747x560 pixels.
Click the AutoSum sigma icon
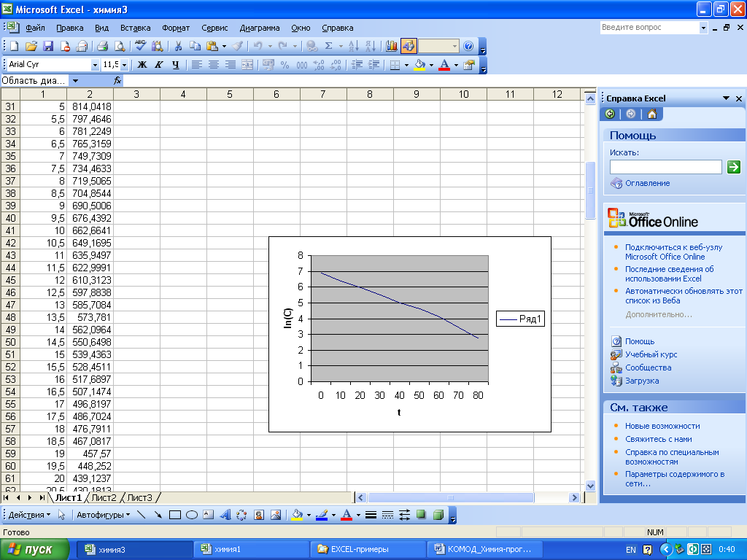[328, 46]
